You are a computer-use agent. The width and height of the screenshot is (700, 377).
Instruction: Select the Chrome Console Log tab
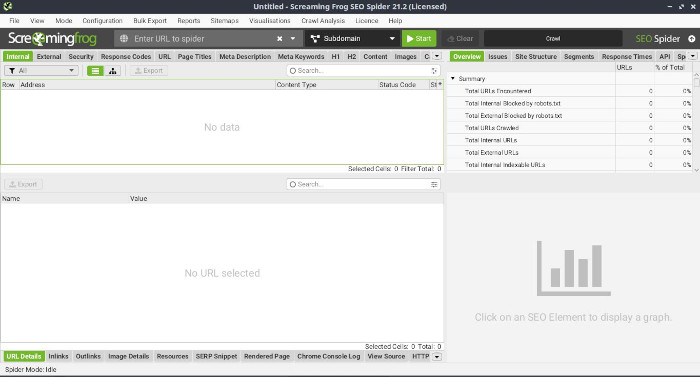tap(329, 356)
